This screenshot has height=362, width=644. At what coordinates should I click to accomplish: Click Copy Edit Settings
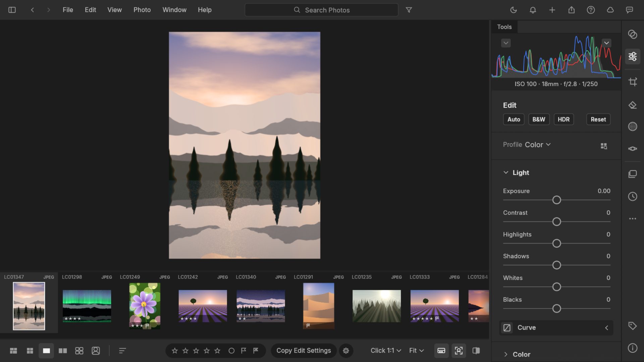[304, 351]
